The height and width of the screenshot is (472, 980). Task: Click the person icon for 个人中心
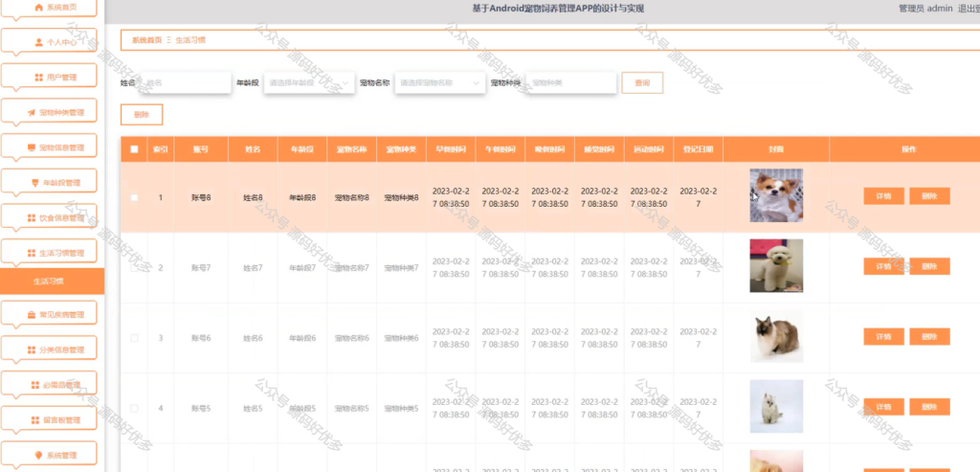(38, 42)
